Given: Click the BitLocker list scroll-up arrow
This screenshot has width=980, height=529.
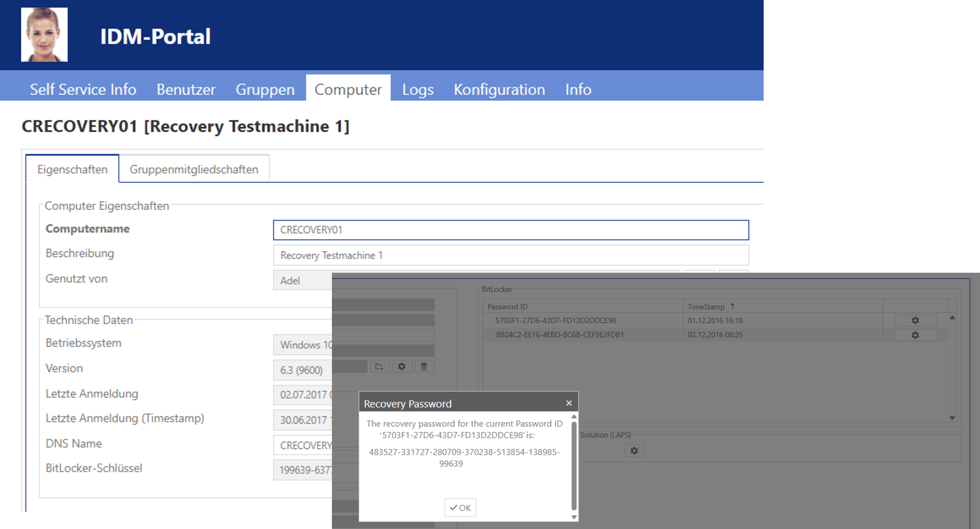Looking at the screenshot, I should (x=952, y=317).
